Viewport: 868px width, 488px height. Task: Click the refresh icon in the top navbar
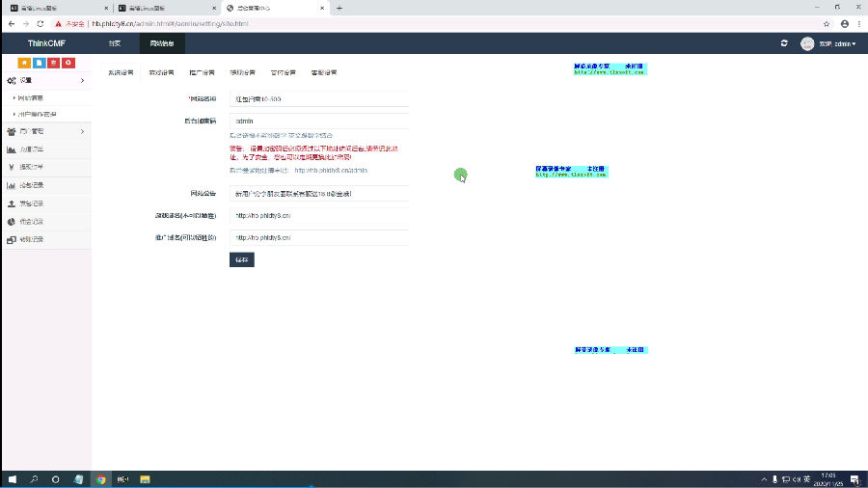(x=784, y=43)
